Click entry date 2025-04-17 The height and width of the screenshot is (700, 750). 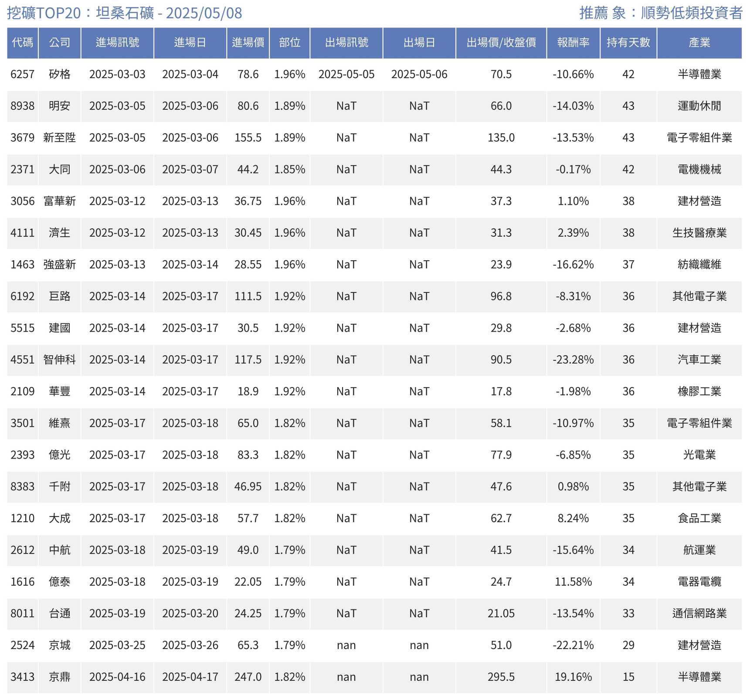(190, 677)
